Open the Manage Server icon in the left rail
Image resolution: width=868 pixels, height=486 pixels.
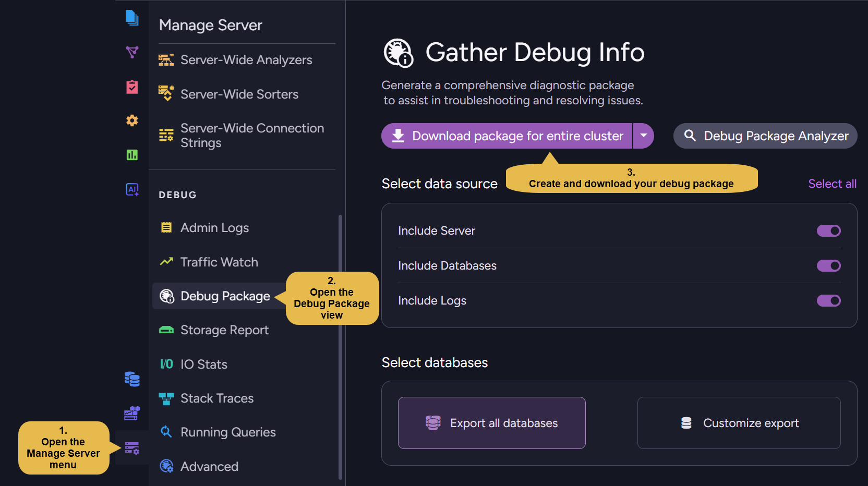[132, 448]
